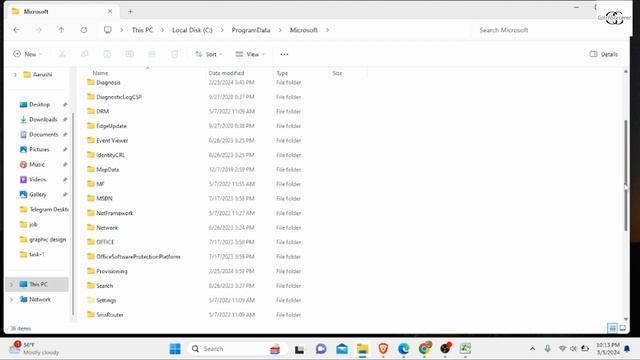
Task: Open the Mail app from the taskbar
Action: pos(342,349)
